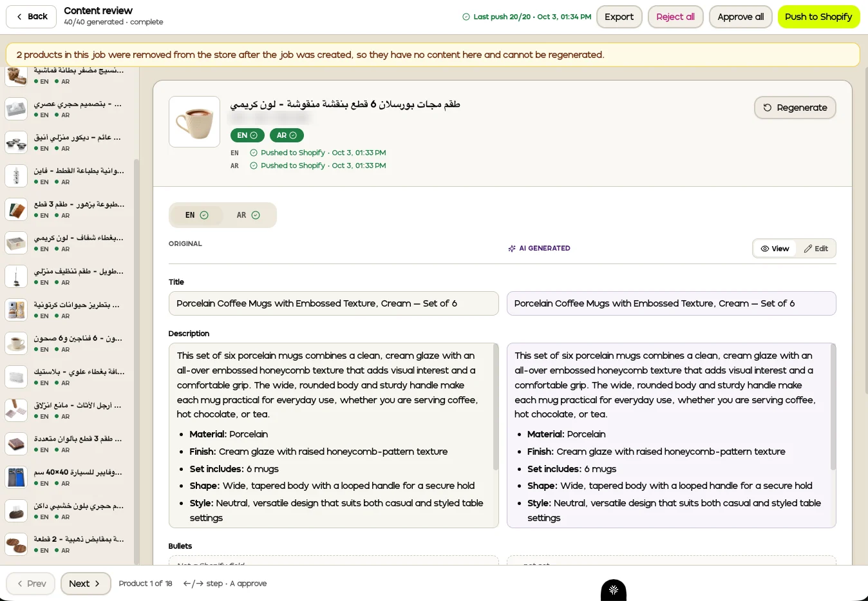The width and height of the screenshot is (868, 601).
Task: Click the AI generated Title field
Action: pyautogui.click(x=671, y=303)
